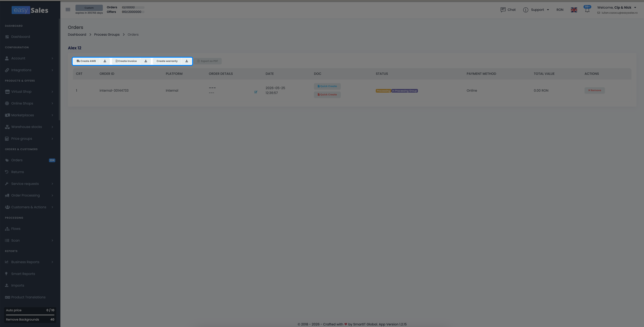The height and width of the screenshot is (327, 644).
Task: Select order ID internal-30144733
Action: pyautogui.click(x=114, y=91)
